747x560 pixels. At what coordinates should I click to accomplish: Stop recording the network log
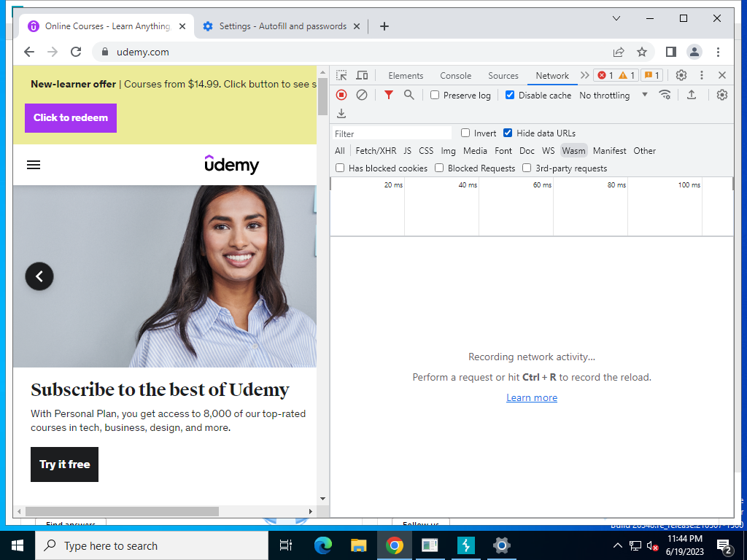(x=341, y=95)
